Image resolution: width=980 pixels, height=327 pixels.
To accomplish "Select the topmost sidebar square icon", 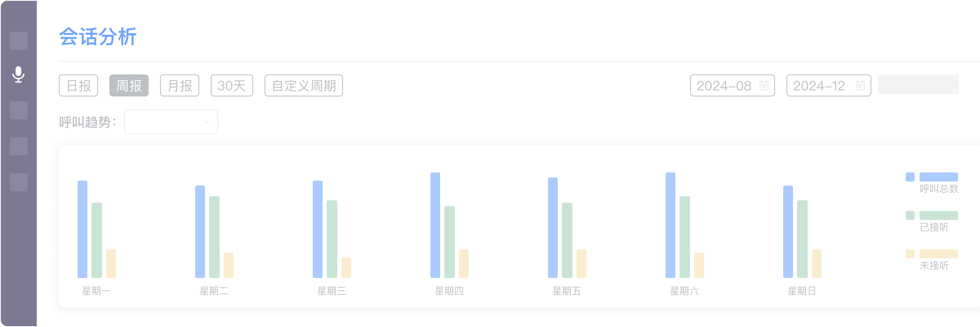I will coord(19,41).
